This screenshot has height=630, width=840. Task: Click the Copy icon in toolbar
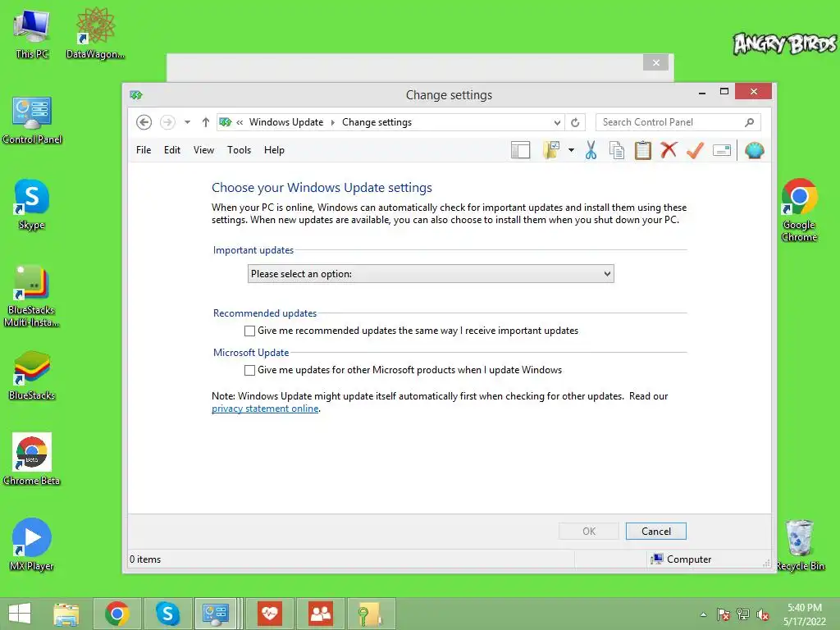[617, 151]
